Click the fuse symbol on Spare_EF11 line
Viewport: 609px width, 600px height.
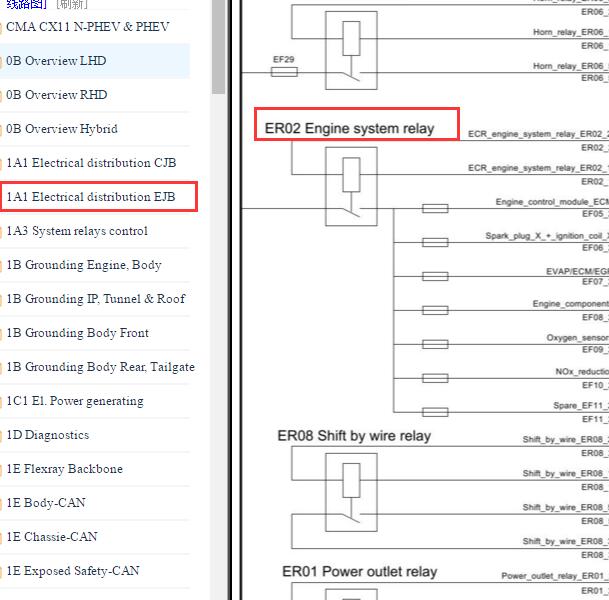click(435, 412)
